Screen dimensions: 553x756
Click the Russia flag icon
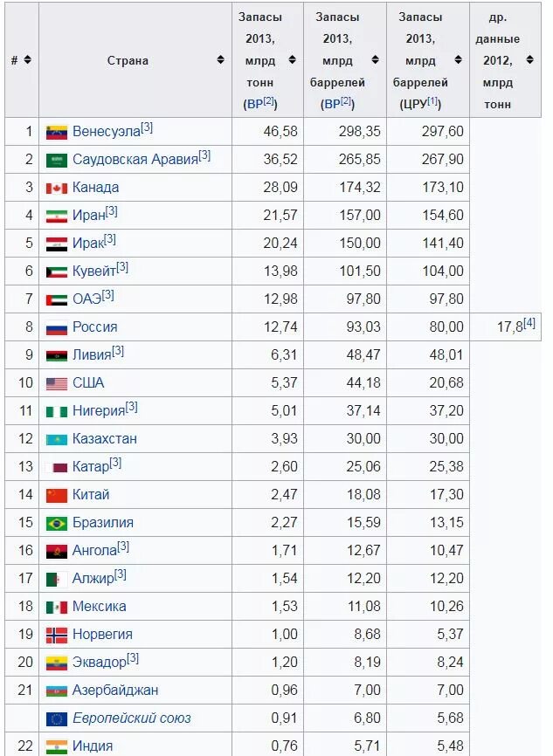pyautogui.click(x=57, y=328)
